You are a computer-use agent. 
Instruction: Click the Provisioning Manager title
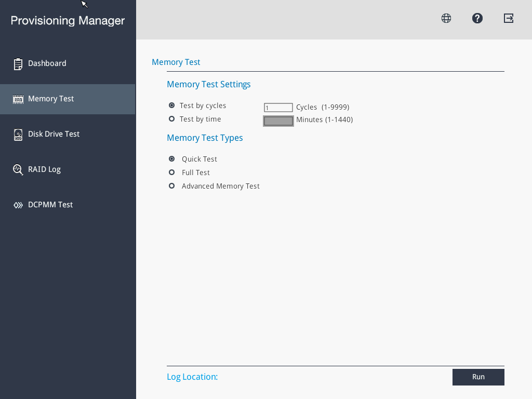(68, 21)
